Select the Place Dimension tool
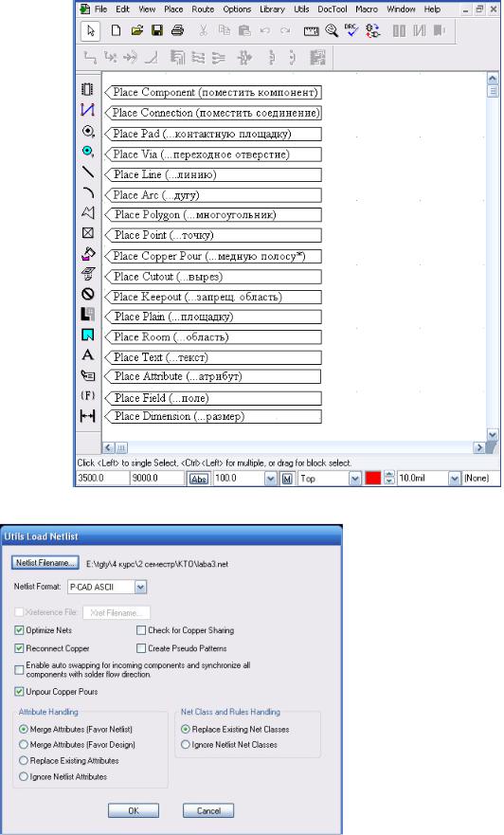 (x=88, y=415)
